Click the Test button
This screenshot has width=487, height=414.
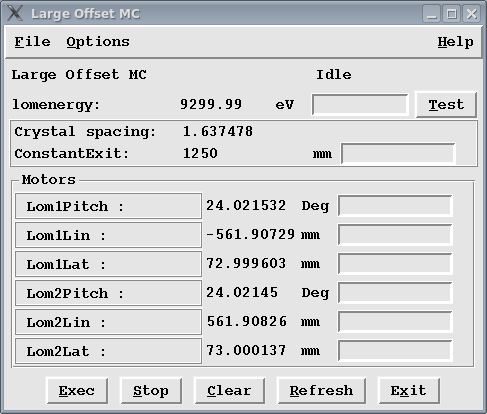point(446,105)
